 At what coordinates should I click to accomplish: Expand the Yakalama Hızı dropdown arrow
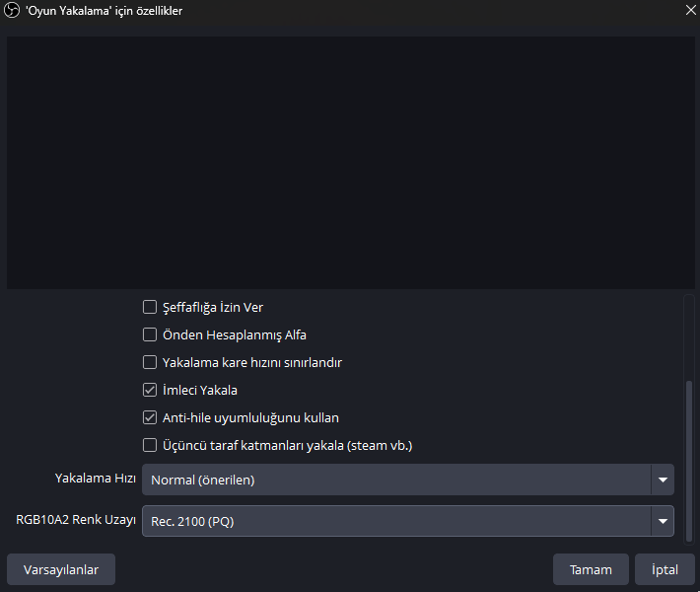tap(662, 481)
